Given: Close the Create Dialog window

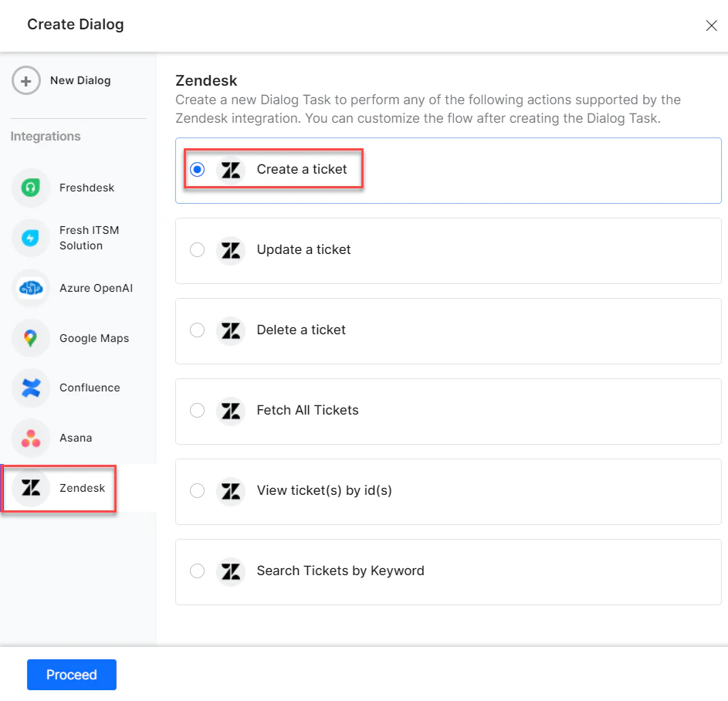Looking at the screenshot, I should point(711,25).
